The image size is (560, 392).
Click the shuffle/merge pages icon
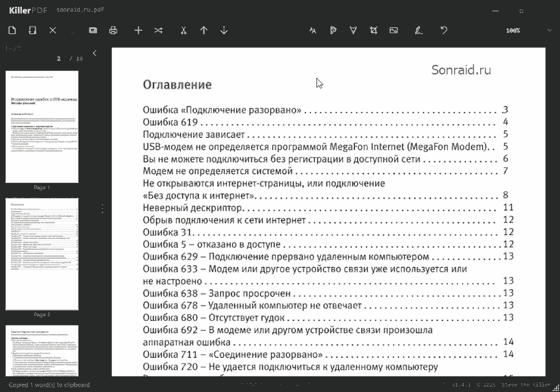158,30
